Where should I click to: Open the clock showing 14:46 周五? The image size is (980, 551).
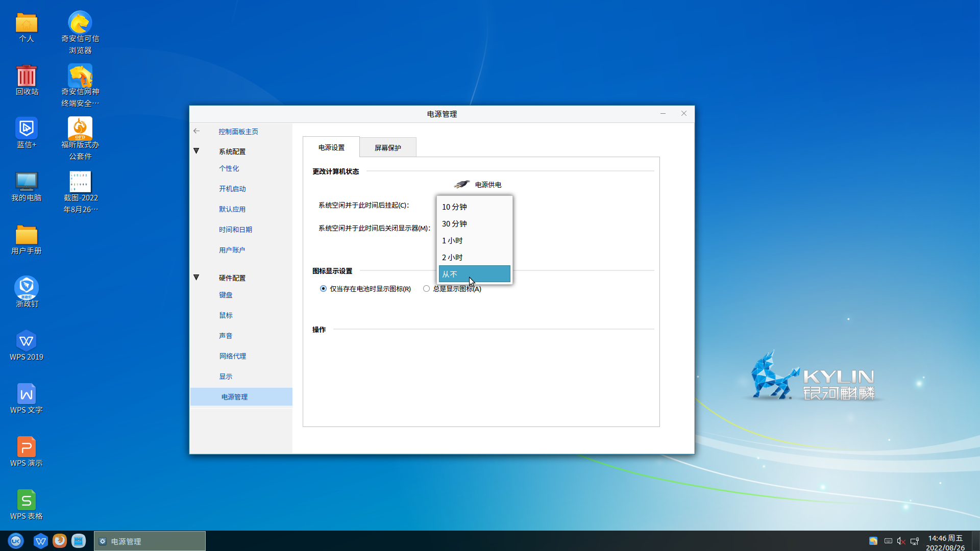(945, 543)
